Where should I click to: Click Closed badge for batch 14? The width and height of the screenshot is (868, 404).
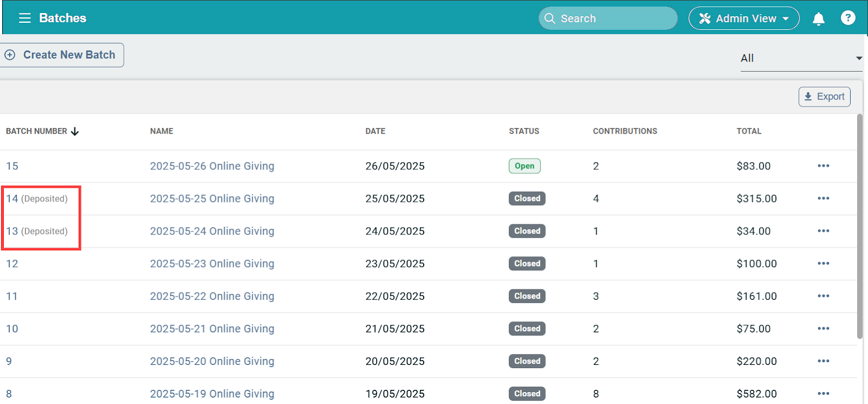(x=527, y=198)
